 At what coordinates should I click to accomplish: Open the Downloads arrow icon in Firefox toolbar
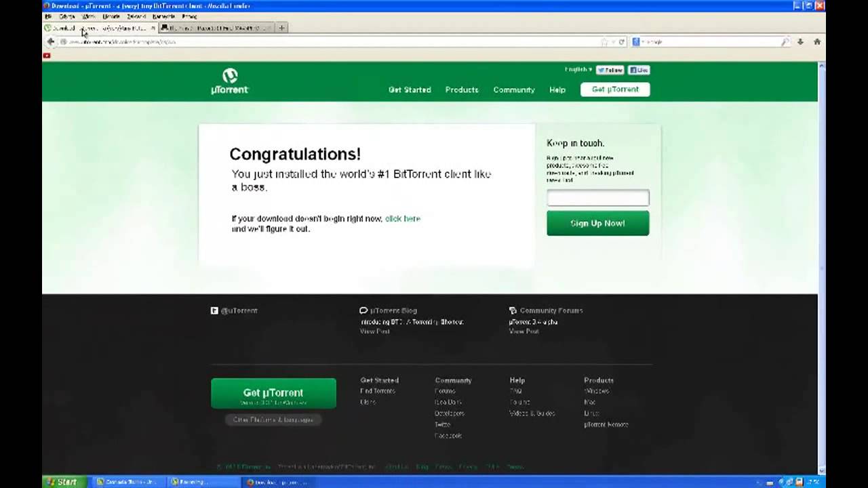point(800,41)
